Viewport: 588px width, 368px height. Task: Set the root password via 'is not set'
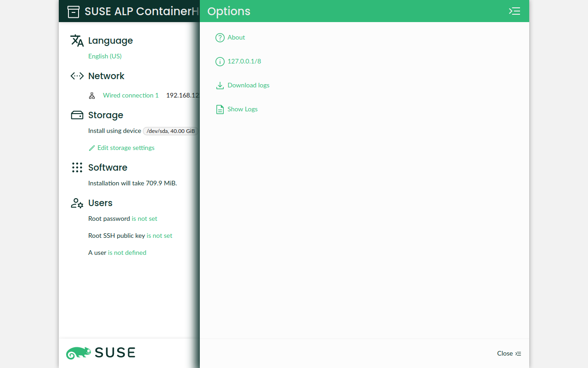coord(144,218)
